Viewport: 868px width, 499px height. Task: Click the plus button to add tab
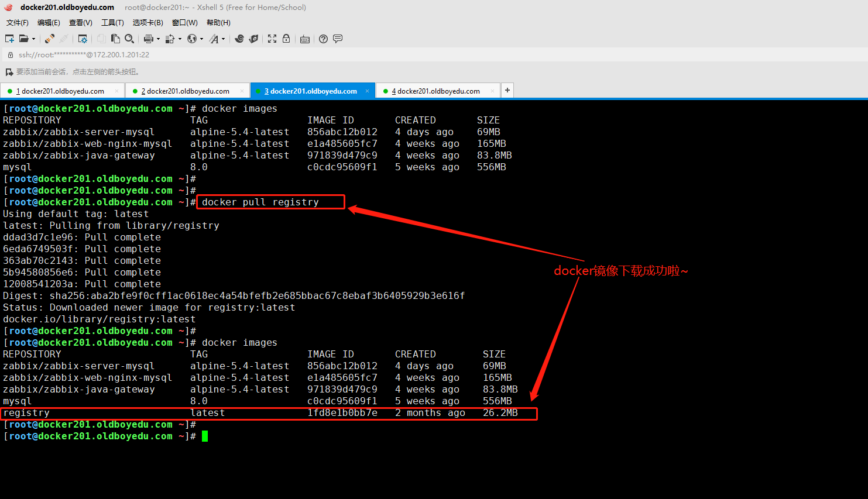click(507, 90)
